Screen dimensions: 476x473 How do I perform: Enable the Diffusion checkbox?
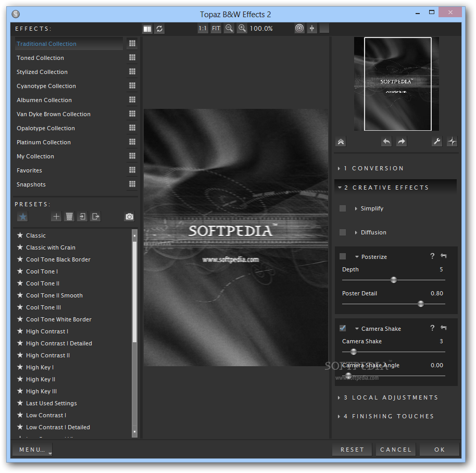click(x=343, y=232)
